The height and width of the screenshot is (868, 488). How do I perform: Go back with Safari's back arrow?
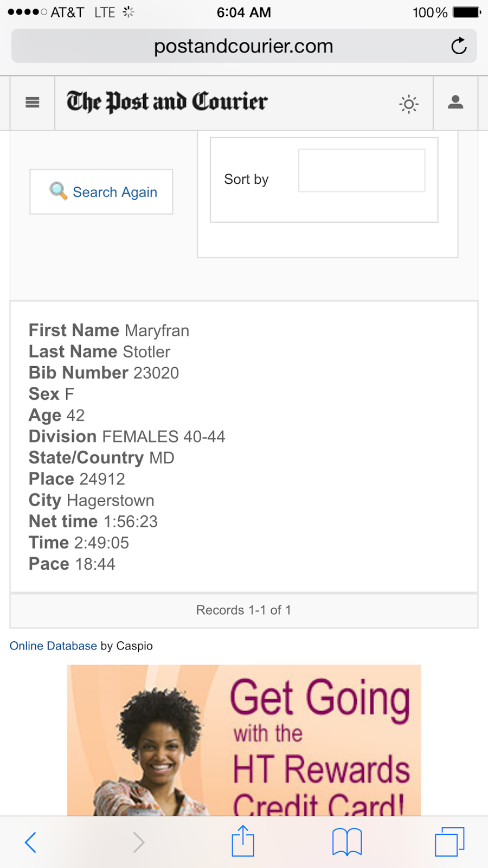coord(31,842)
